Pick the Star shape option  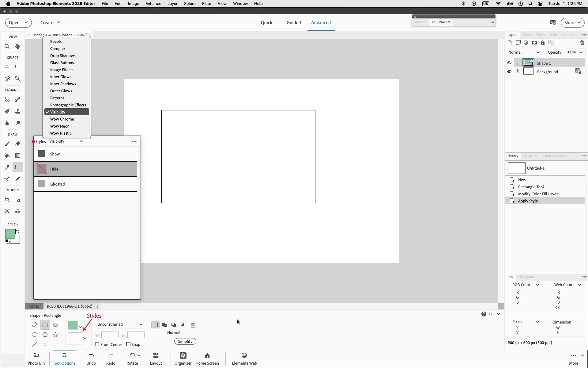click(x=55, y=335)
